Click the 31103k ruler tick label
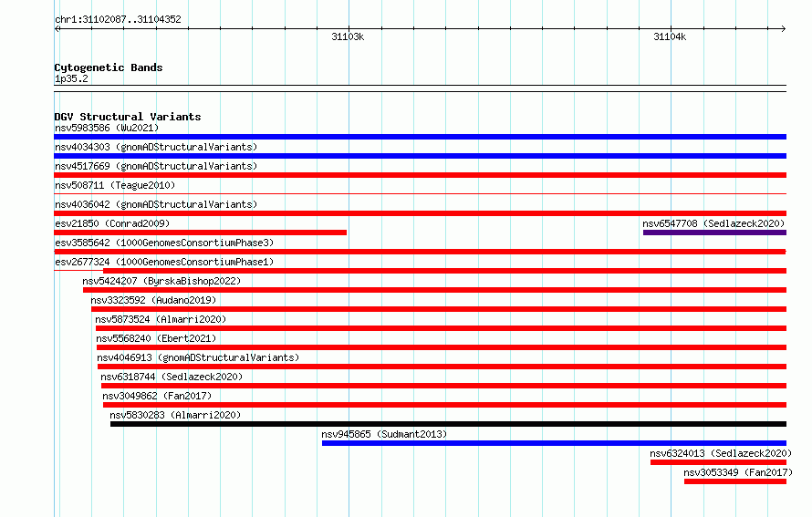812x517 pixels. (x=348, y=36)
